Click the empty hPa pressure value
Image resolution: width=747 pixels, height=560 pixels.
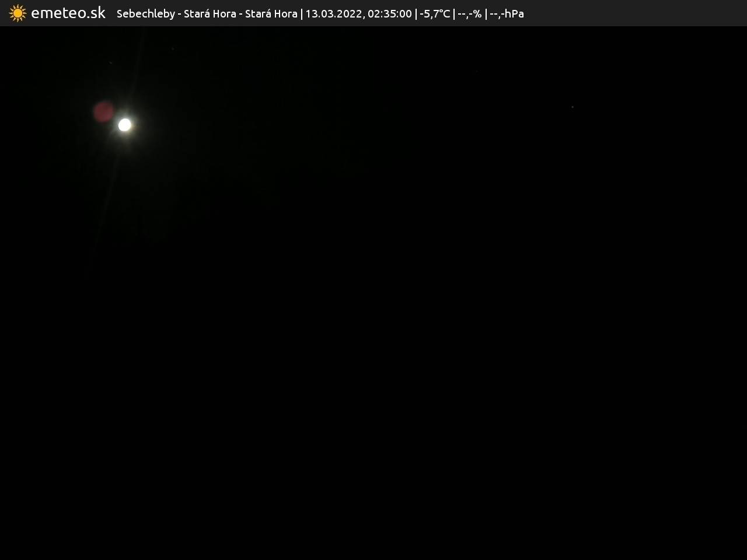[x=507, y=13]
